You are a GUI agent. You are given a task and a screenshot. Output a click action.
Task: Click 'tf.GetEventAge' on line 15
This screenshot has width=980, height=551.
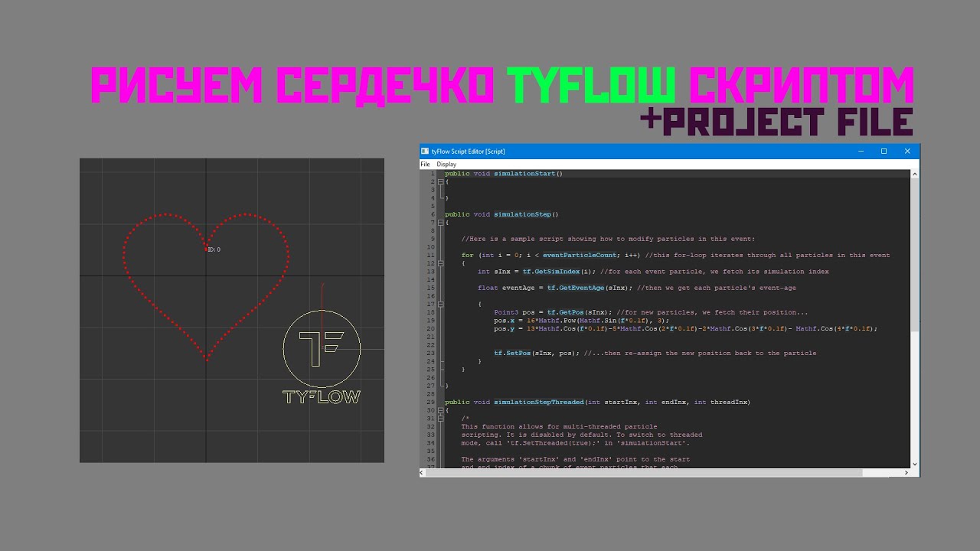click(576, 288)
